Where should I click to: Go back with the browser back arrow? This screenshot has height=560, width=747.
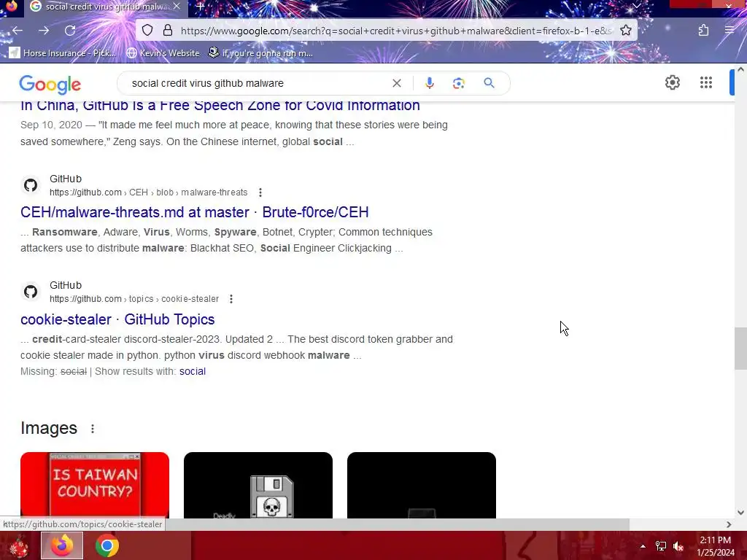click(x=18, y=31)
